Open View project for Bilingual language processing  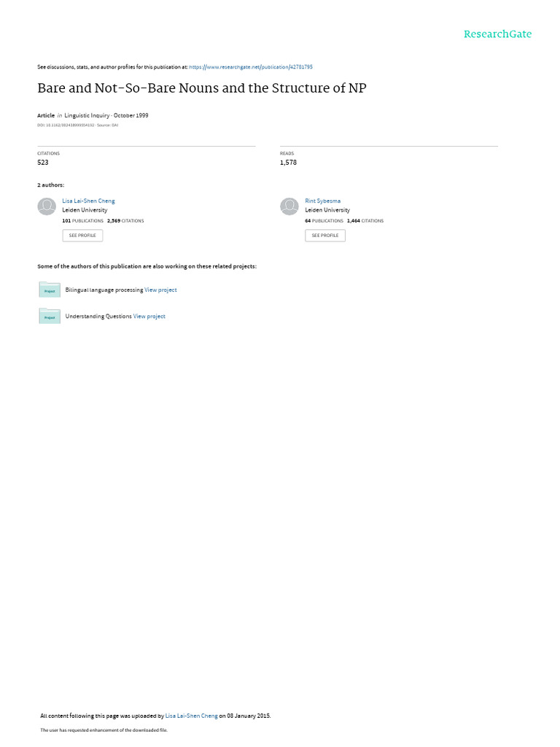click(x=160, y=290)
